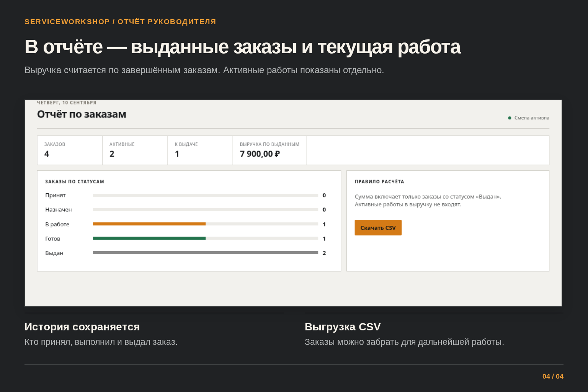Click the date 'Четверг, 10 сентября'
588x392 pixels.
click(67, 103)
